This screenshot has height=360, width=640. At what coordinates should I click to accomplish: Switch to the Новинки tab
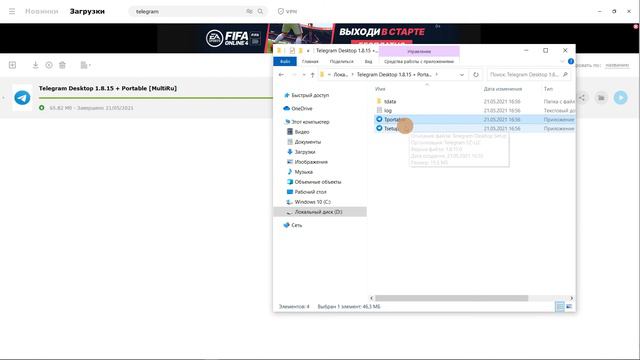click(x=42, y=11)
